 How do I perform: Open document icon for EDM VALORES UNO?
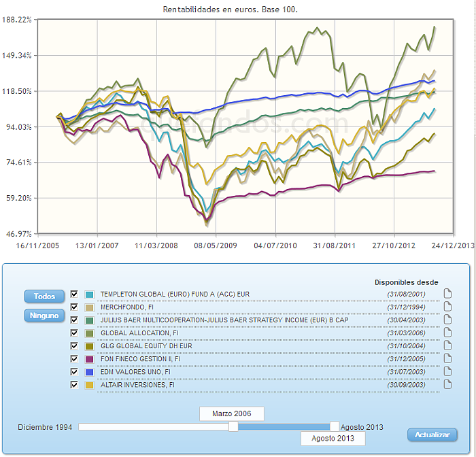click(x=447, y=371)
